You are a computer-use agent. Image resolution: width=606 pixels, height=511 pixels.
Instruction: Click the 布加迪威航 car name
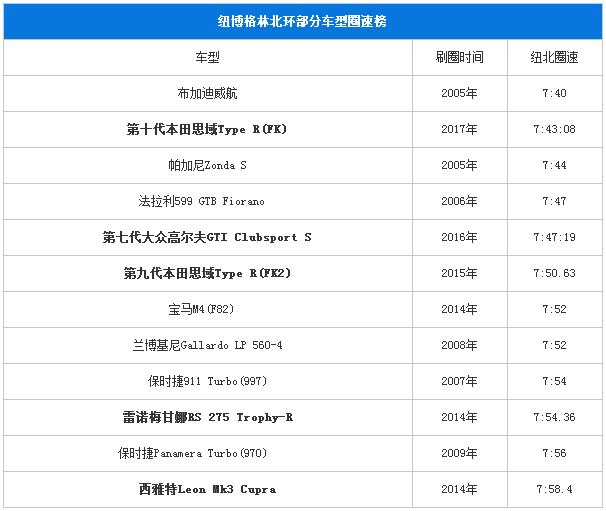(207, 93)
